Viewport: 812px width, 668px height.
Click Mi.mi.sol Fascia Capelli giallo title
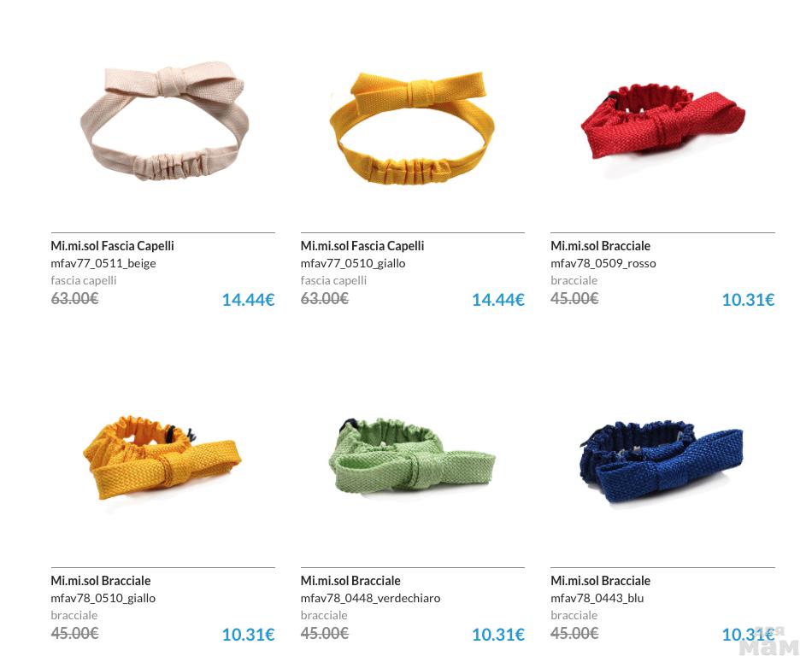click(x=362, y=246)
